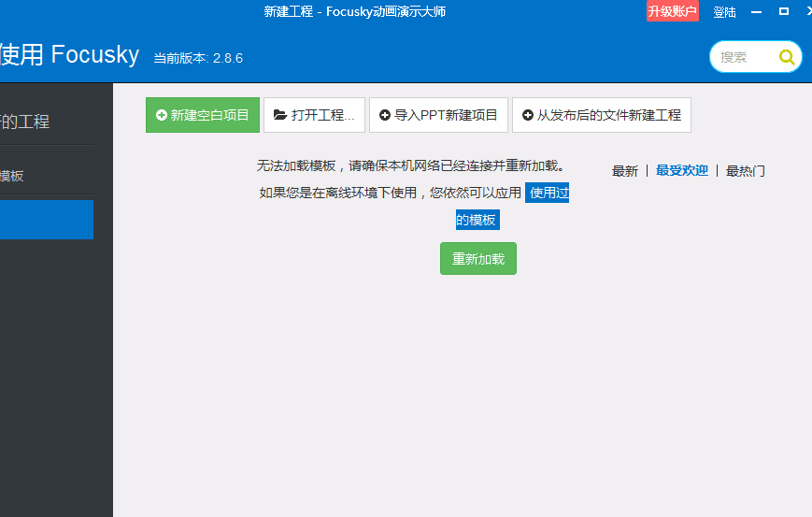Sort templates by 最新
Image resolution: width=812 pixels, height=517 pixels.
pos(624,171)
